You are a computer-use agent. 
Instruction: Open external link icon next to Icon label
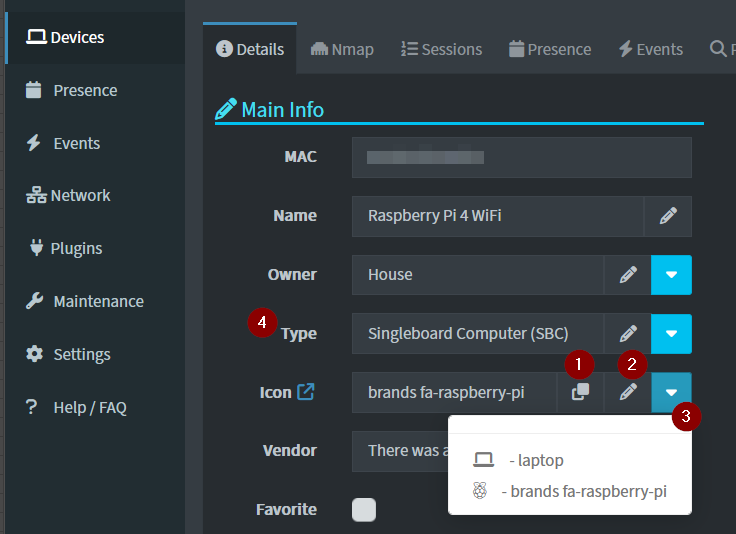point(306,392)
